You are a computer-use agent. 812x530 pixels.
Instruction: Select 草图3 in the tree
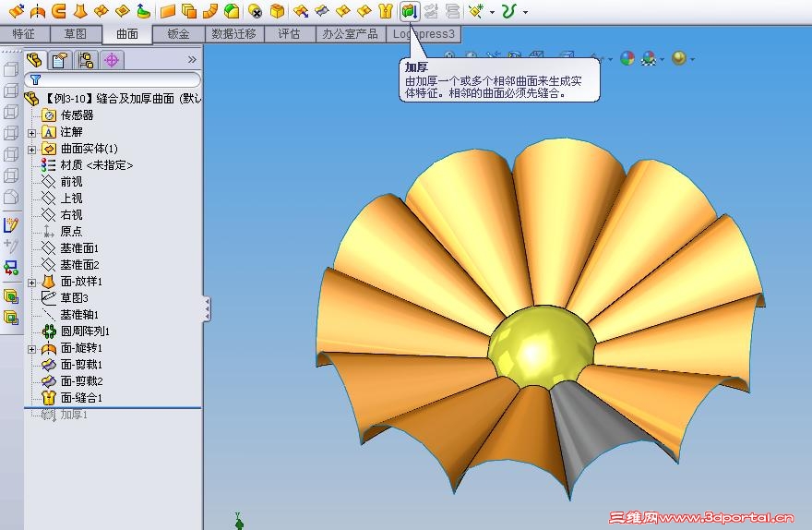coord(66,298)
